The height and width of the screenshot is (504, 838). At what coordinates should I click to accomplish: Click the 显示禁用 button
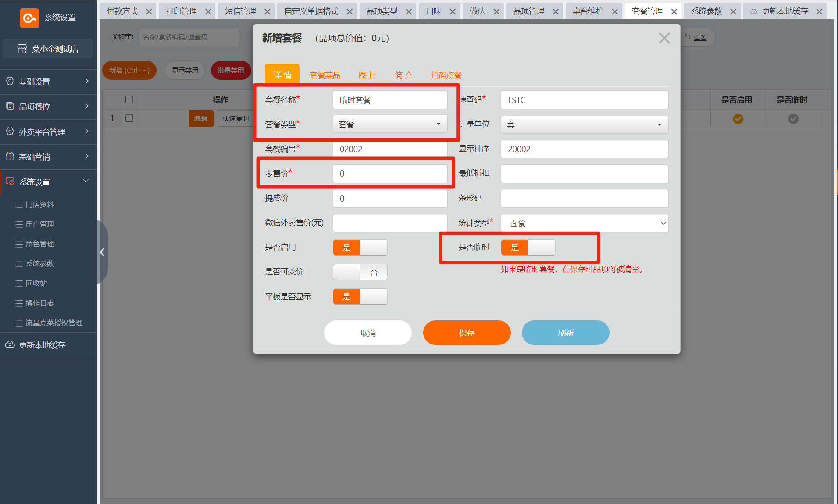pyautogui.click(x=185, y=70)
